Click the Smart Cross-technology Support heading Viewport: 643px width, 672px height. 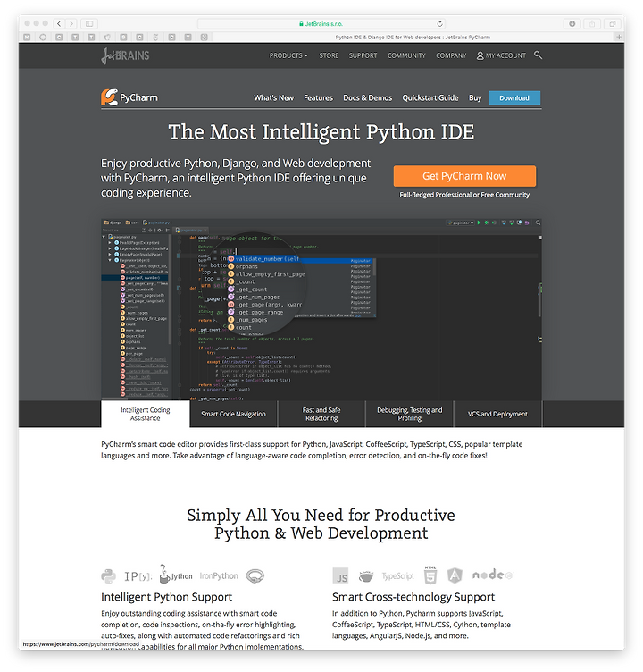click(x=413, y=597)
